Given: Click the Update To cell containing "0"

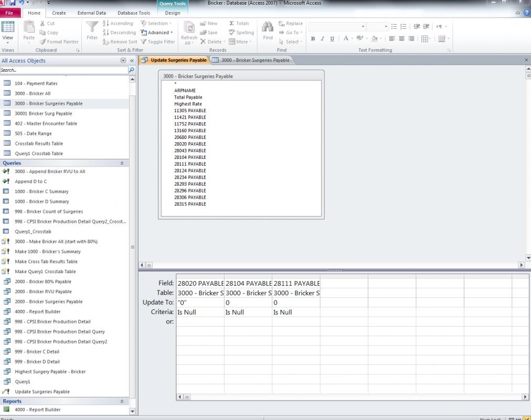Looking at the screenshot, I should (199, 303).
